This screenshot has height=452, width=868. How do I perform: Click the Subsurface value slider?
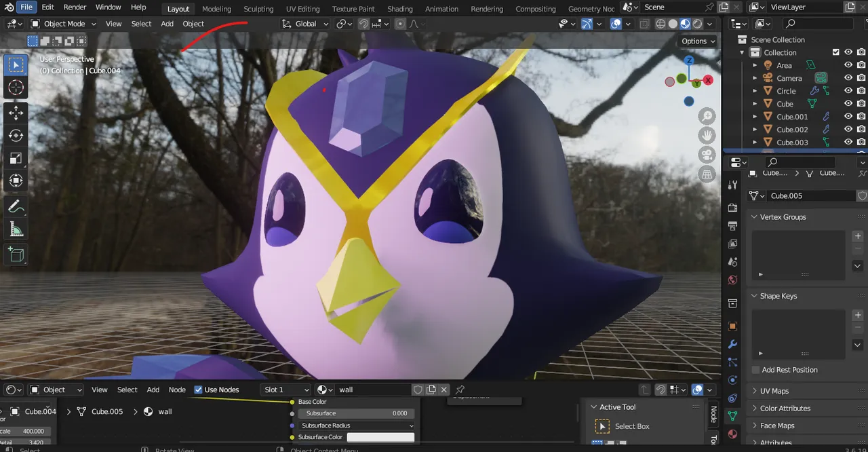point(356,413)
